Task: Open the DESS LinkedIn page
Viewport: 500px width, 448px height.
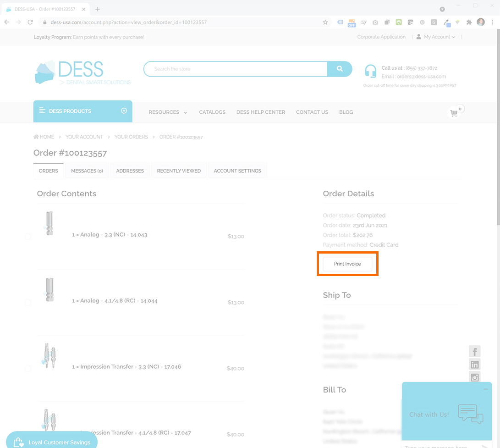Action: pos(474,365)
